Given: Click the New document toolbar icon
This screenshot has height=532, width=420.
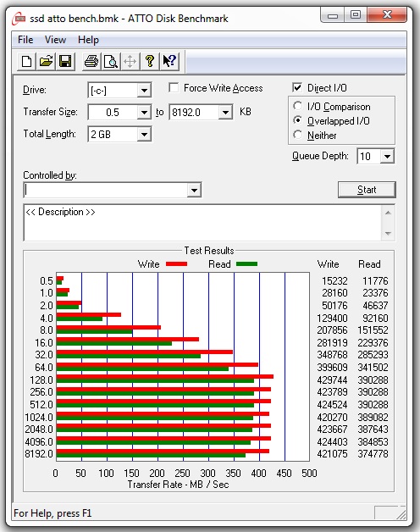Looking at the screenshot, I should [x=27, y=61].
